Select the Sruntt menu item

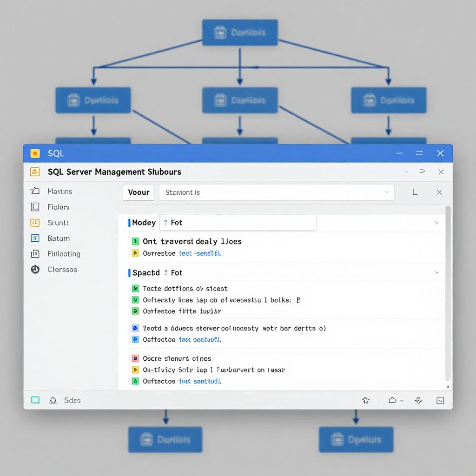tap(58, 223)
